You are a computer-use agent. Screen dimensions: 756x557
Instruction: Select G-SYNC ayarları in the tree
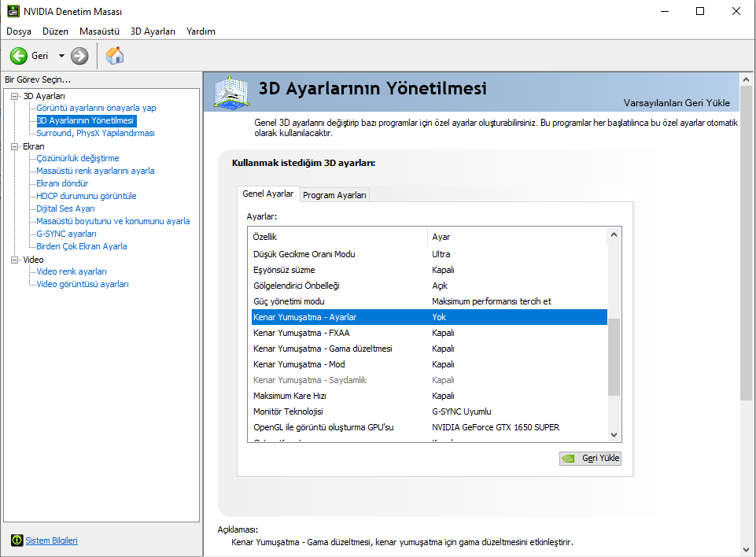pos(66,234)
